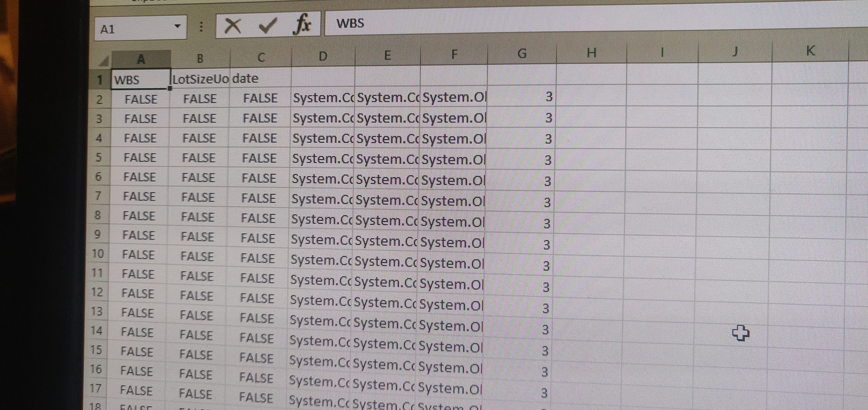Click System.Cc text in cell D14
Viewport: 868px width, 410px height.
click(320, 341)
